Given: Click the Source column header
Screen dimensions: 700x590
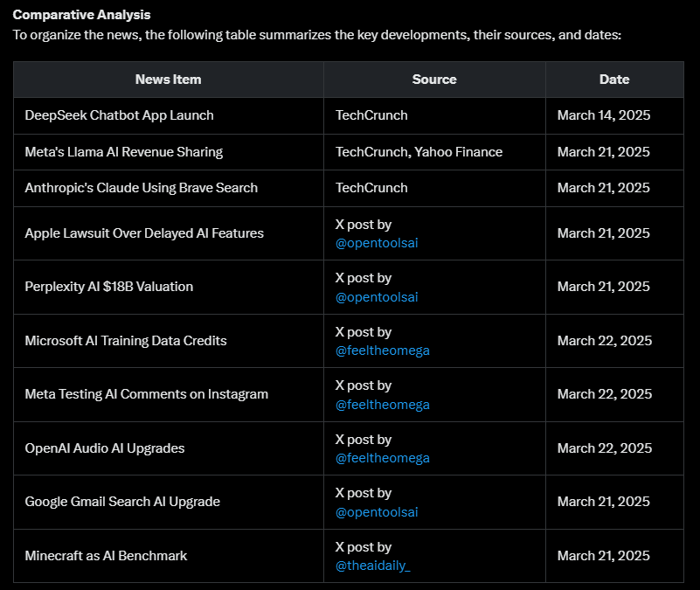Looking at the screenshot, I should (x=434, y=80).
